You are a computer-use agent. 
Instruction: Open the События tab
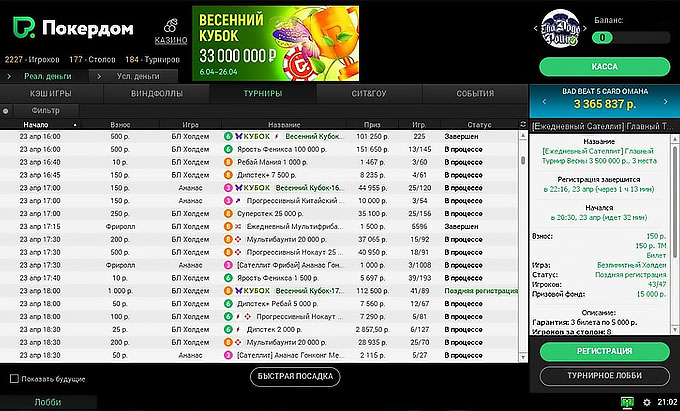pyautogui.click(x=475, y=94)
